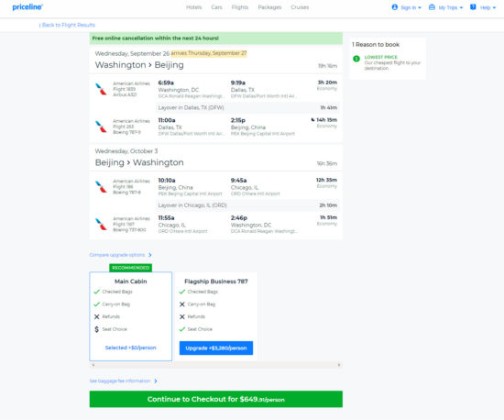The width and height of the screenshot is (504, 420).
Task: Go Back to Flight Results
Action: pyautogui.click(x=67, y=25)
